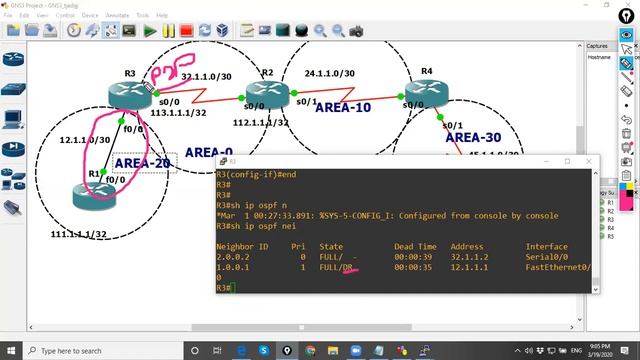Browse routers in device sidebar
Image resolution: width=640 pixels, height=360 pixels.
coord(13,60)
